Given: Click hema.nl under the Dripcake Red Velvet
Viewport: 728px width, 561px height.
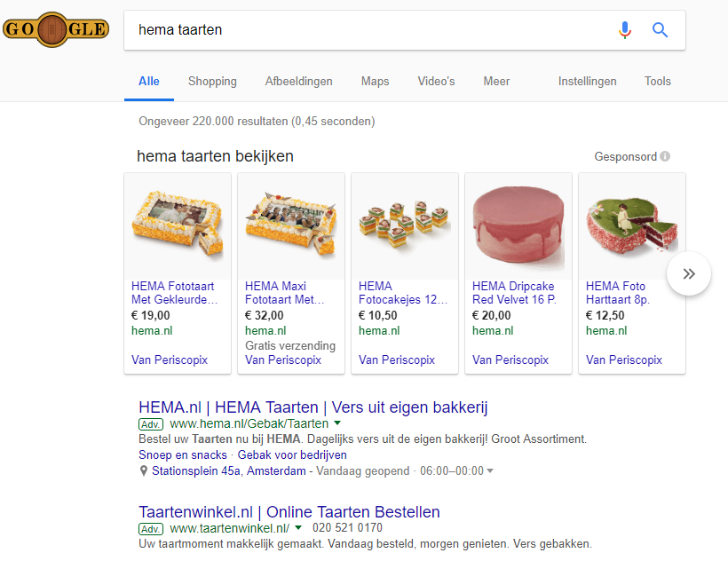Looking at the screenshot, I should coord(493,331).
